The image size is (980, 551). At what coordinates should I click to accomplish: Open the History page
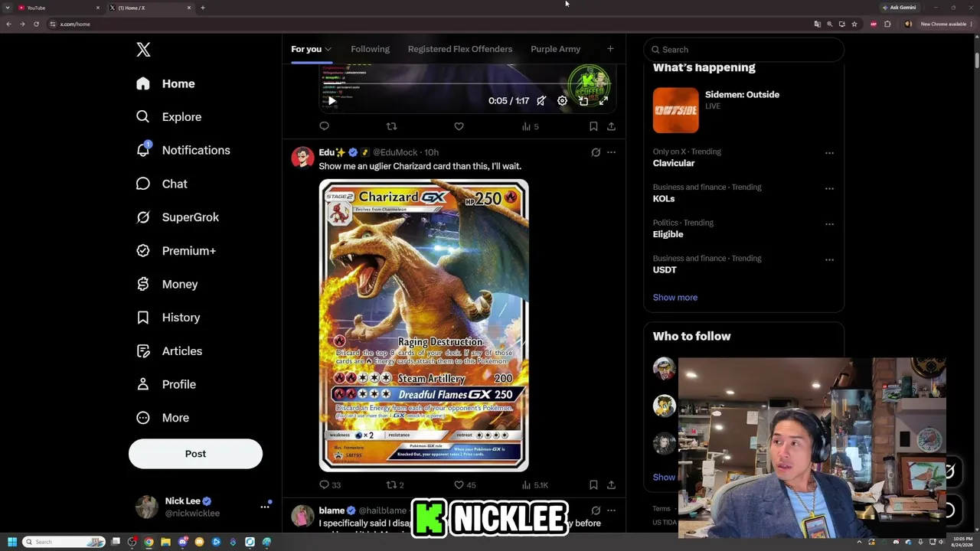point(168,318)
